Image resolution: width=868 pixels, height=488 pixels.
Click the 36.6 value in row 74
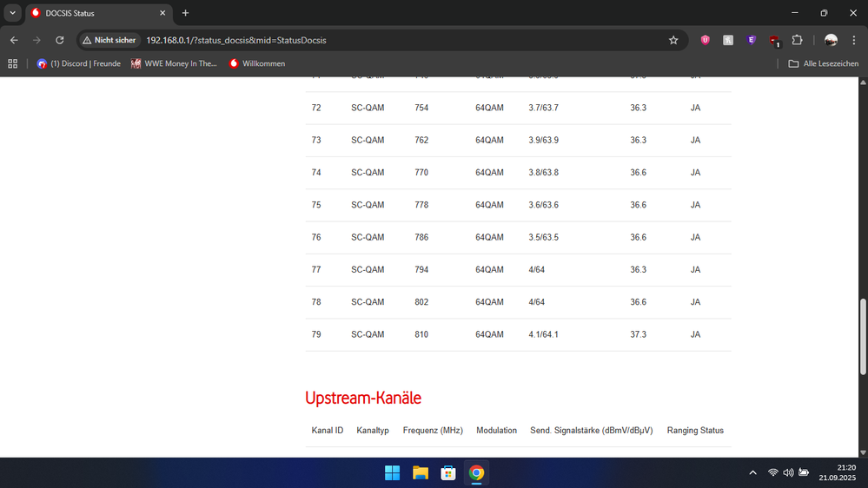(x=638, y=173)
